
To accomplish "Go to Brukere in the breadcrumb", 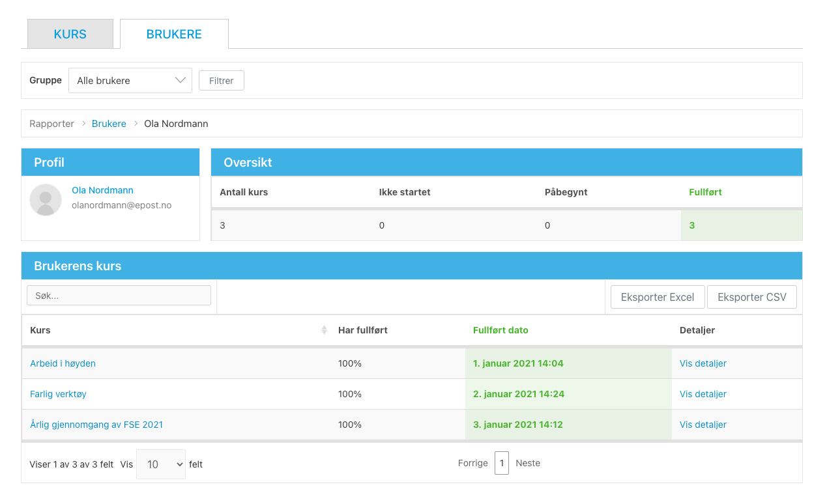I will coord(109,124).
